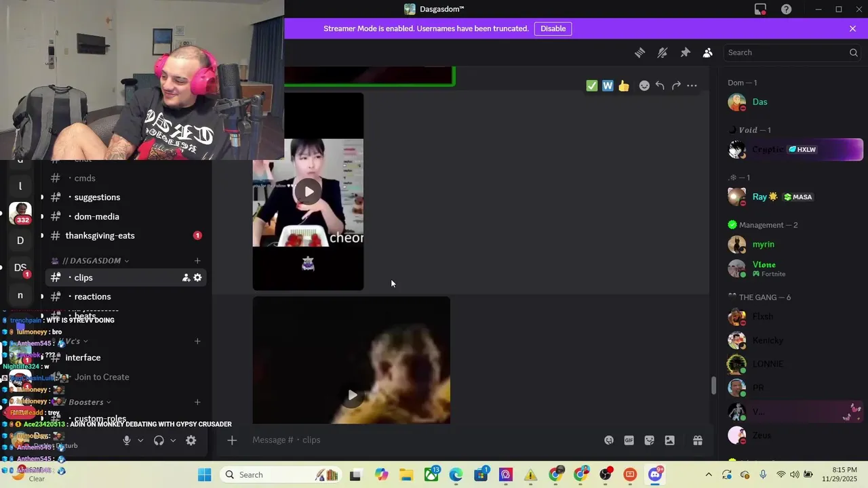
Task: Select member myrin under Management
Action: tap(793, 244)
